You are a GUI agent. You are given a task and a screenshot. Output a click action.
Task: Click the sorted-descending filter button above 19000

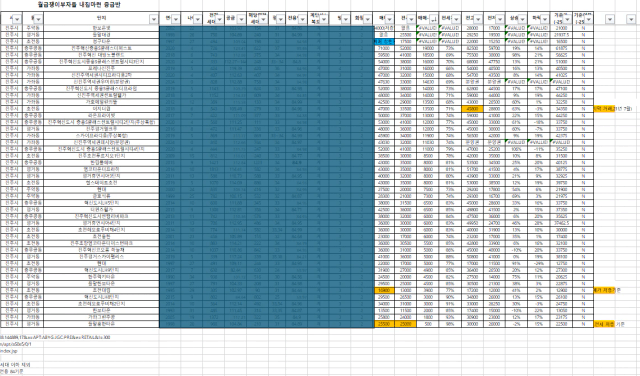(x=434, y=19)
